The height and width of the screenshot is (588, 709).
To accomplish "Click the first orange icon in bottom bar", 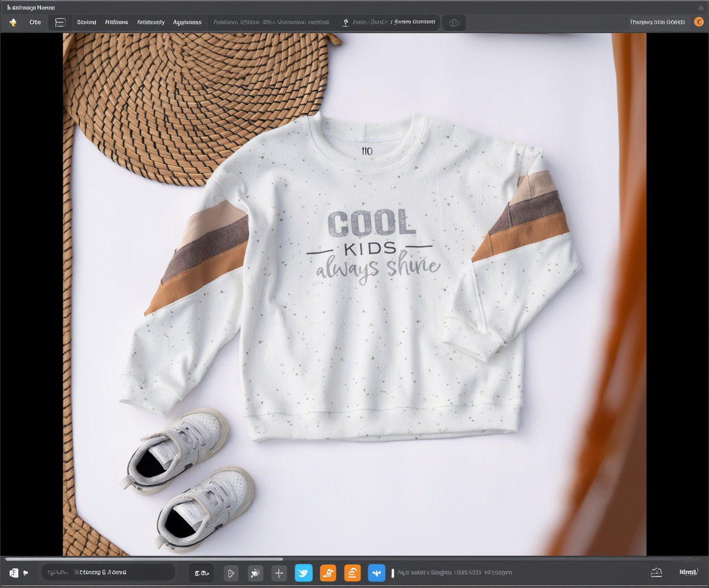I will 328,573.
